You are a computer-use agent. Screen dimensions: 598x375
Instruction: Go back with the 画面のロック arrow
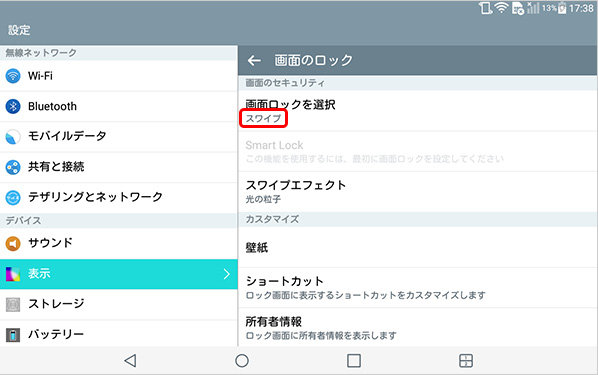(254, 60)
